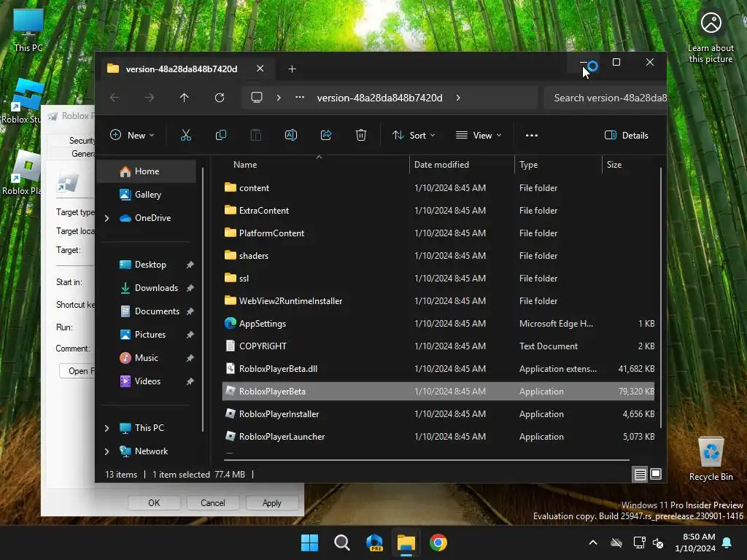
Task: Click OK in Roblox properties dialog
Action: pyautogui.click(x=154, y=503)
